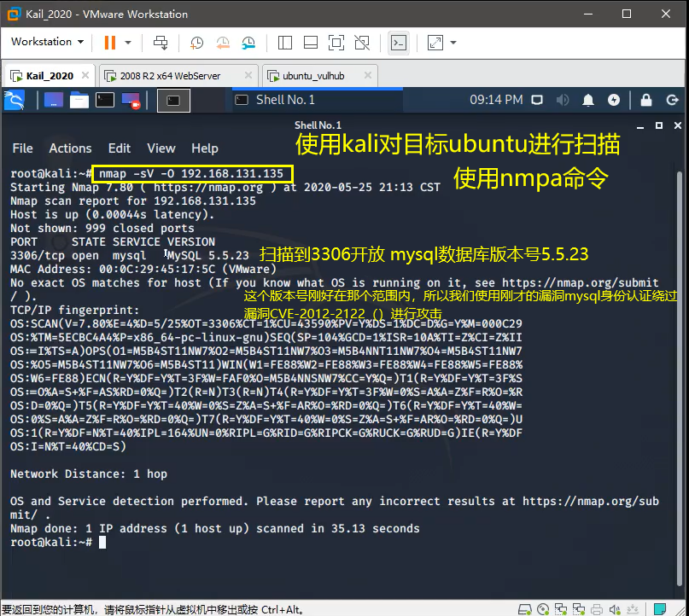Click the Kali logout icon
Screen dimensions: 689x616
click(672, 100)
